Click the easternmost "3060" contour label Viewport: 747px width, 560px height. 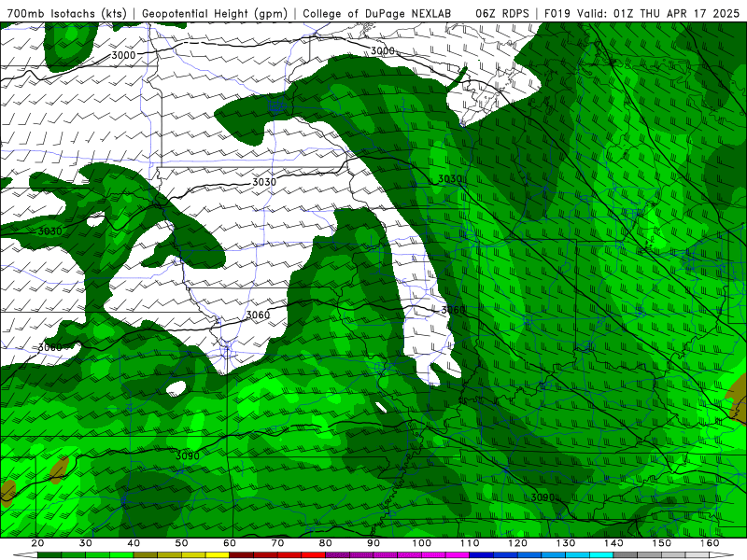[453, 310]
